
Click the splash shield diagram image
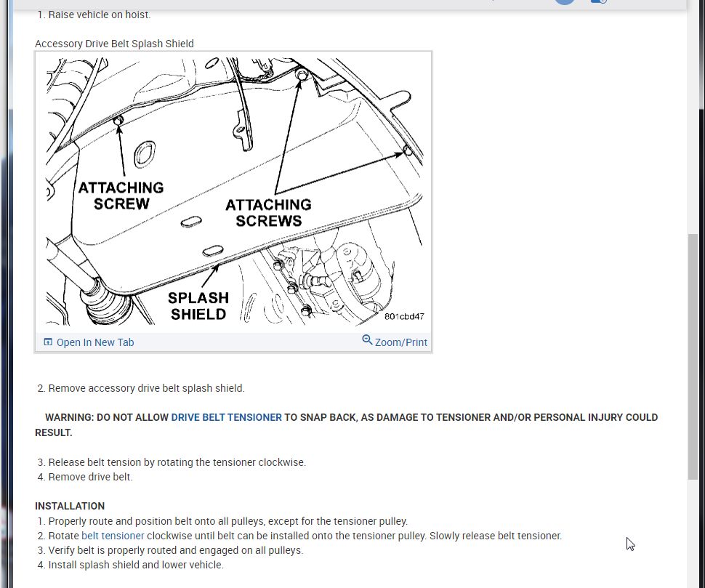(234, 191)
